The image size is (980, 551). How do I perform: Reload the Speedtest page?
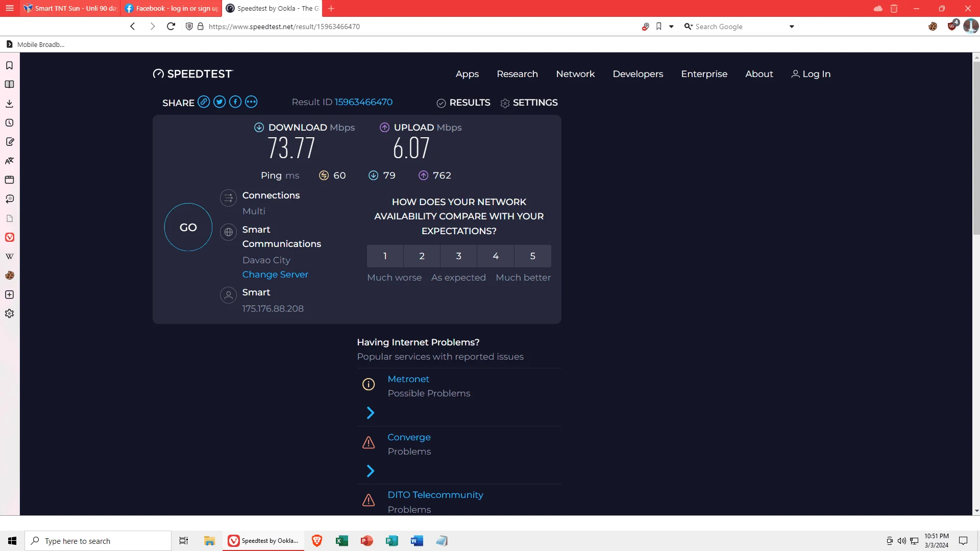coord(171,27)
